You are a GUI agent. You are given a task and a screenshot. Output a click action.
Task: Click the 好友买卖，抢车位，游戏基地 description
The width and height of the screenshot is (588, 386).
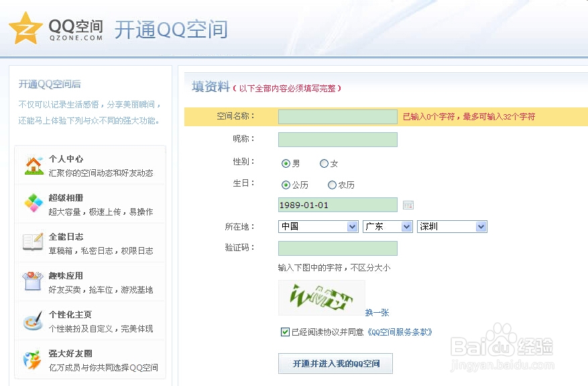(x=101, y=290)
